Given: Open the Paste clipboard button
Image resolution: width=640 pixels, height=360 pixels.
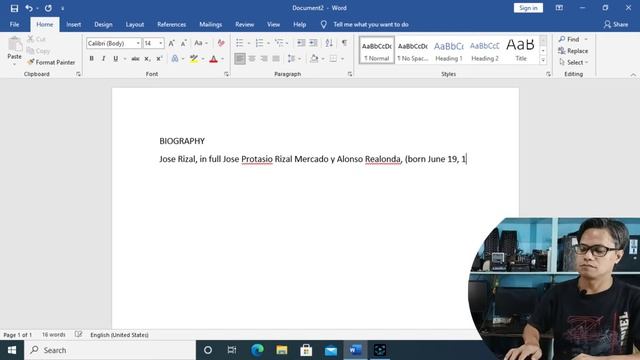Looking at the screenshot, I should pos(15,51).
